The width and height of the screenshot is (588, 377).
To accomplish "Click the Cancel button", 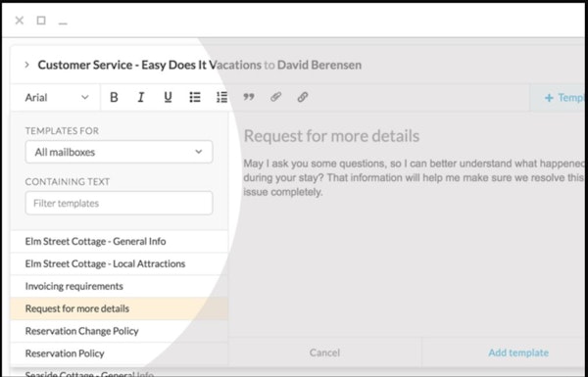I will click(324, 353).
